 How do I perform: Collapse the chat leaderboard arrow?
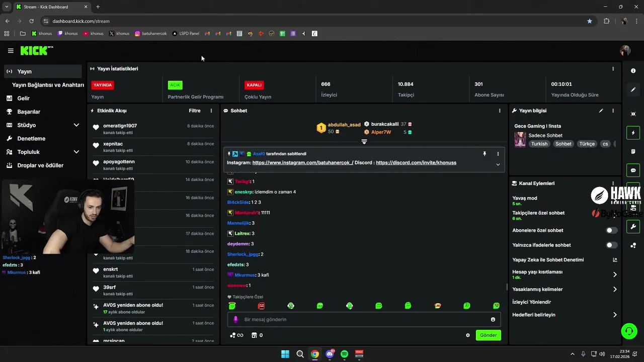tap(364, 142)
